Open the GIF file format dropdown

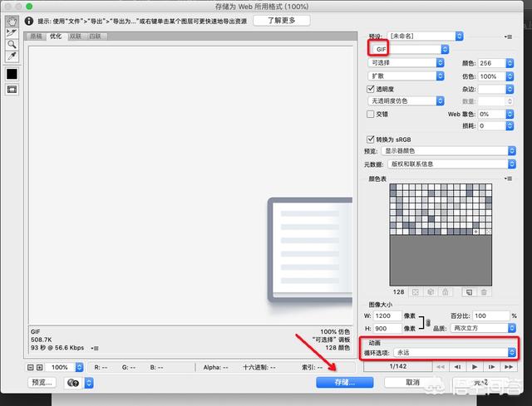[x=409, y=49]
